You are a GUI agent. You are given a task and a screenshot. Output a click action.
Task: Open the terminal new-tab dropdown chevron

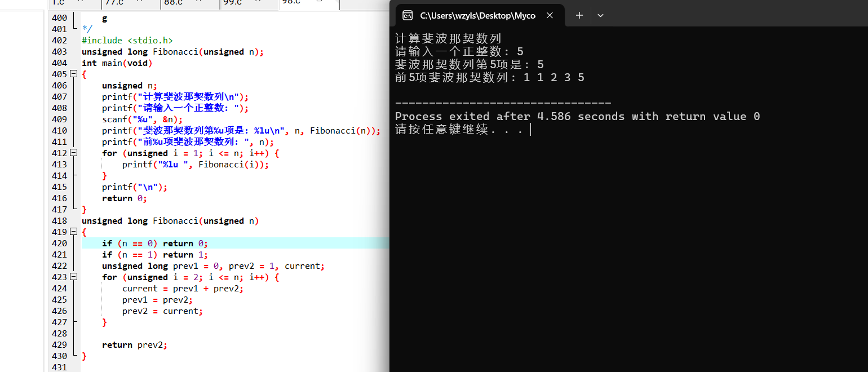(x=600, y=15)
